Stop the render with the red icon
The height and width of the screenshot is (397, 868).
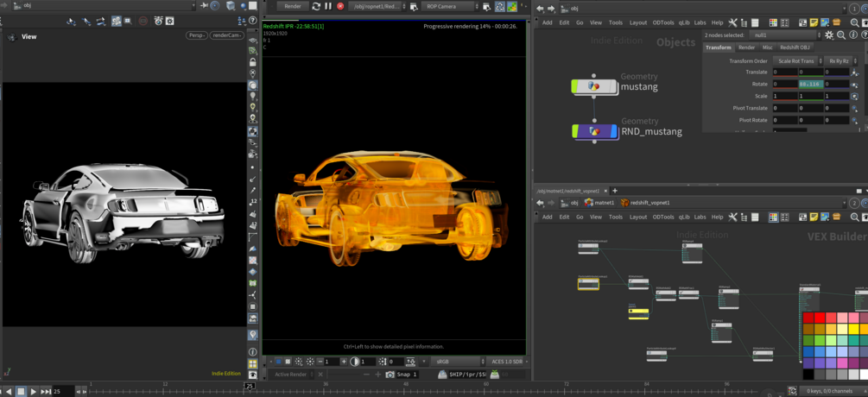pyautogui.click(x=340, y=6)
